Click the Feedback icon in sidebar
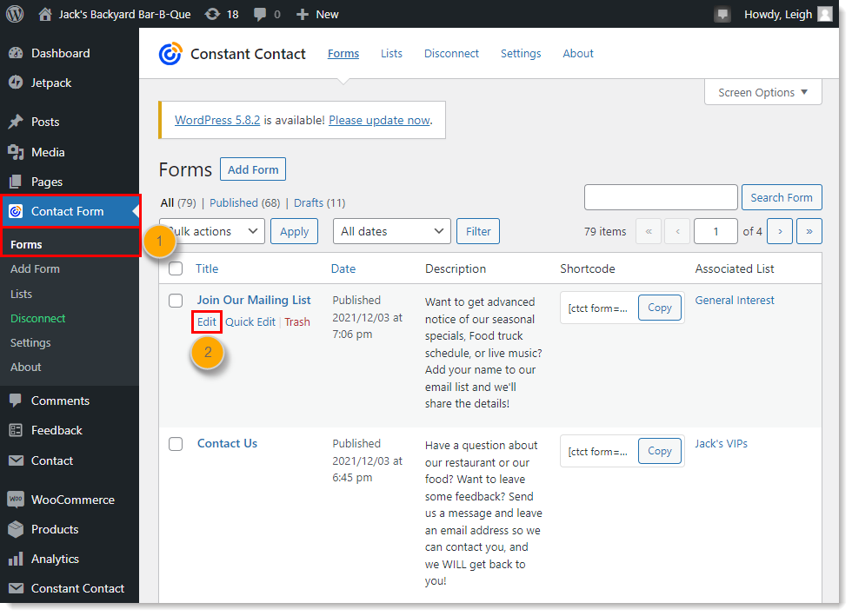The image size is (852, 616). [16, 430]
